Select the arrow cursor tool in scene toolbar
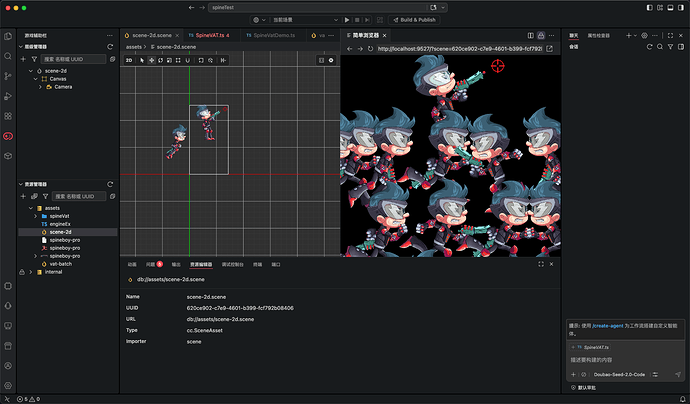 (142, 60)
